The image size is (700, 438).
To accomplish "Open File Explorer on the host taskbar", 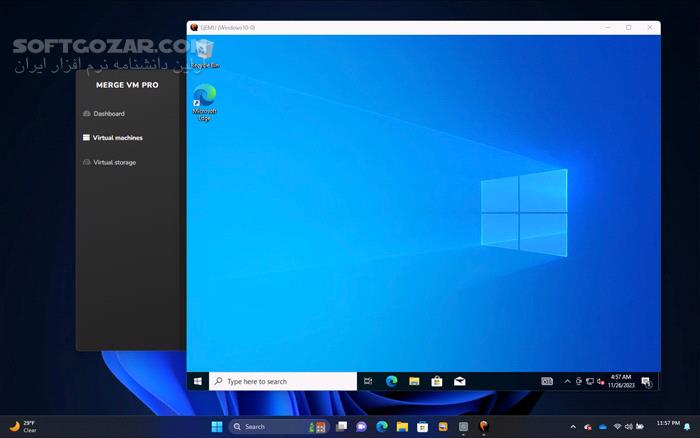I will pos(402,427).
